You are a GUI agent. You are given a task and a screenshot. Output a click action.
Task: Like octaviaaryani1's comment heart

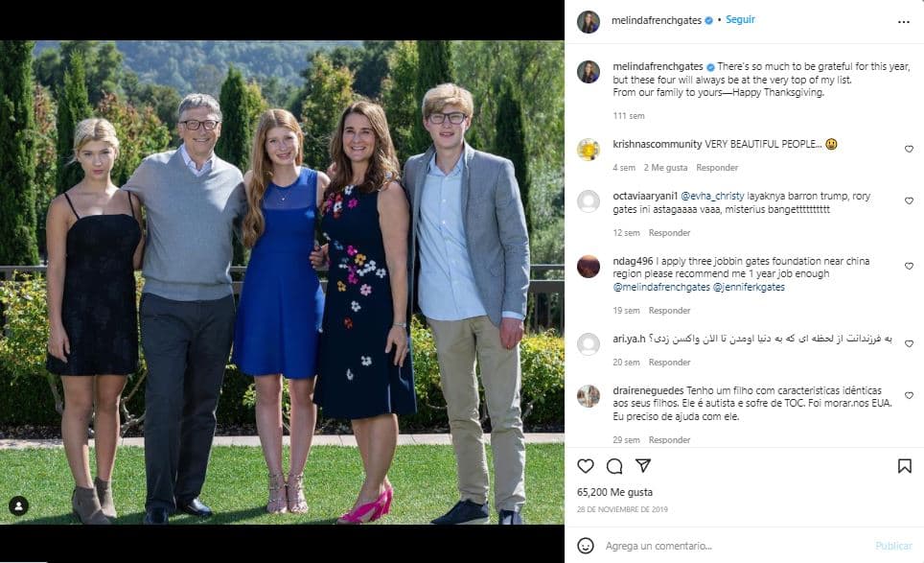click(x=909, y=201)
